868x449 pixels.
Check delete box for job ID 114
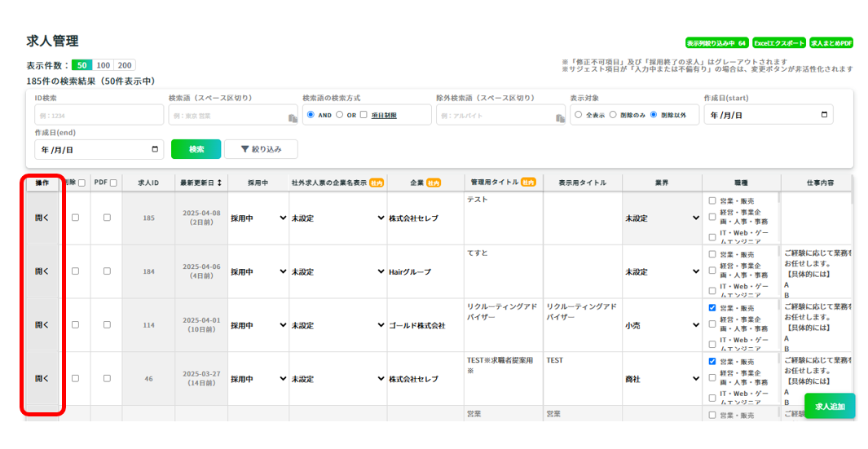(x=75, y=325)
